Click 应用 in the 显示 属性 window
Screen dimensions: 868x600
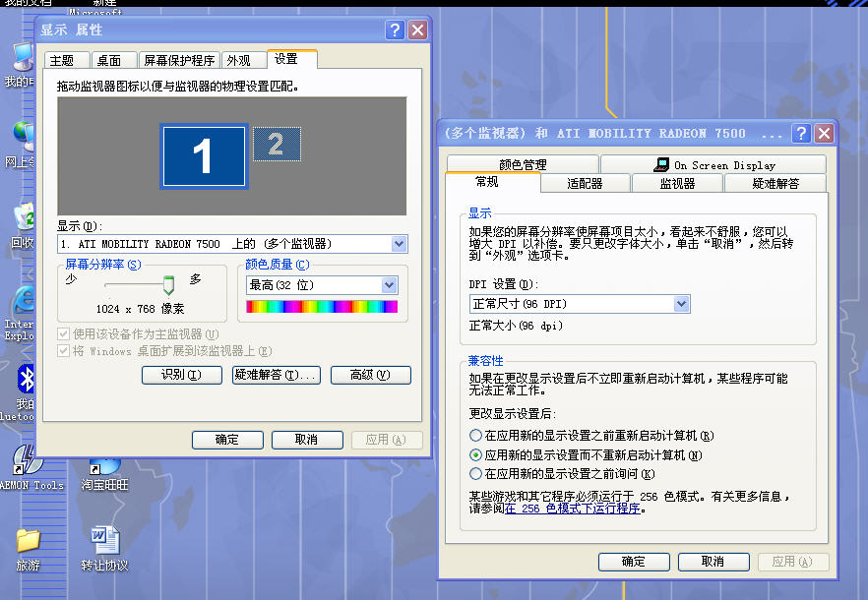tap(387, 440)
